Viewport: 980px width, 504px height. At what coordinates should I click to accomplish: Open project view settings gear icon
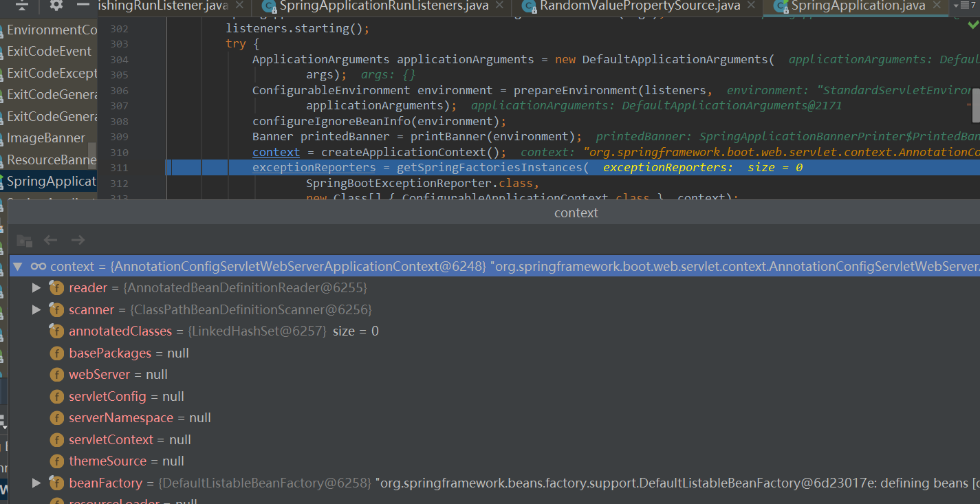coord(56,6)
